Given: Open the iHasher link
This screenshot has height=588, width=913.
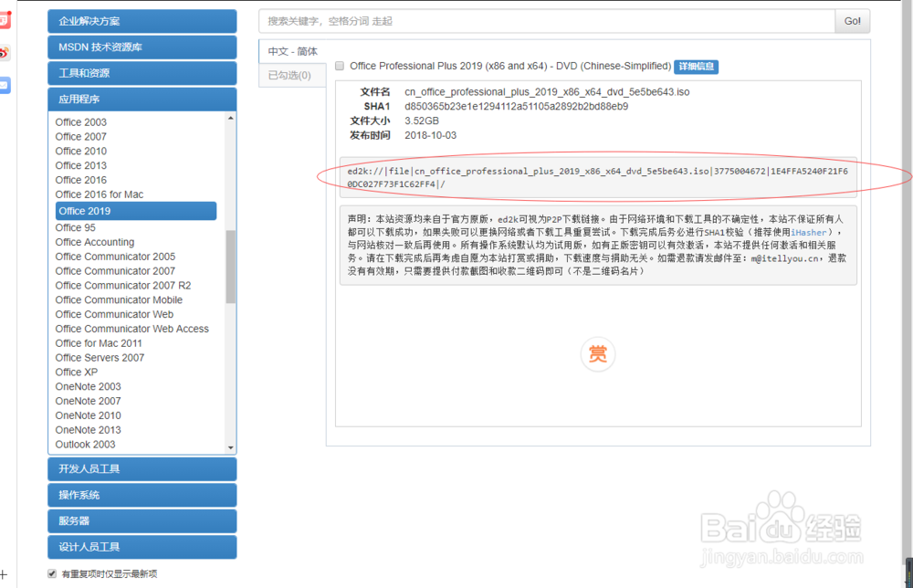Looking at the screenshot, I should click(x=808, y=232).
